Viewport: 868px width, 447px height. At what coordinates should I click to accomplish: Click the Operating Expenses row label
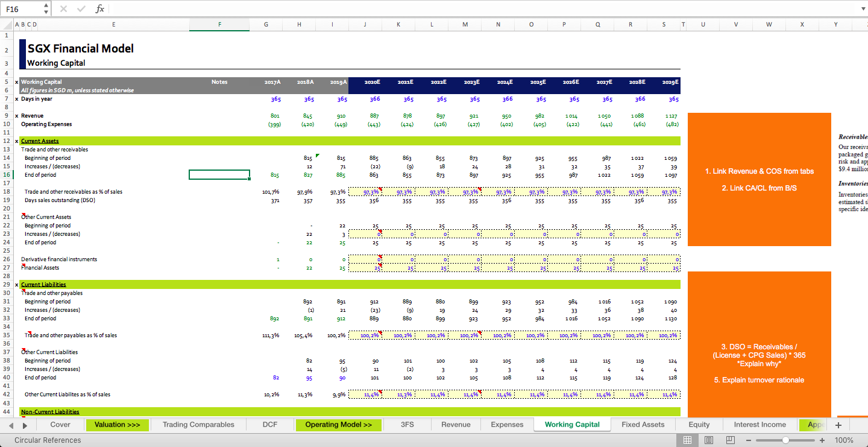46,124
